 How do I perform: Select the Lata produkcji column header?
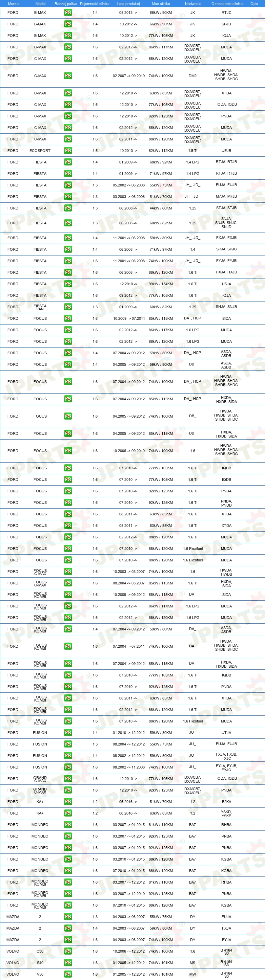[129, 3]
